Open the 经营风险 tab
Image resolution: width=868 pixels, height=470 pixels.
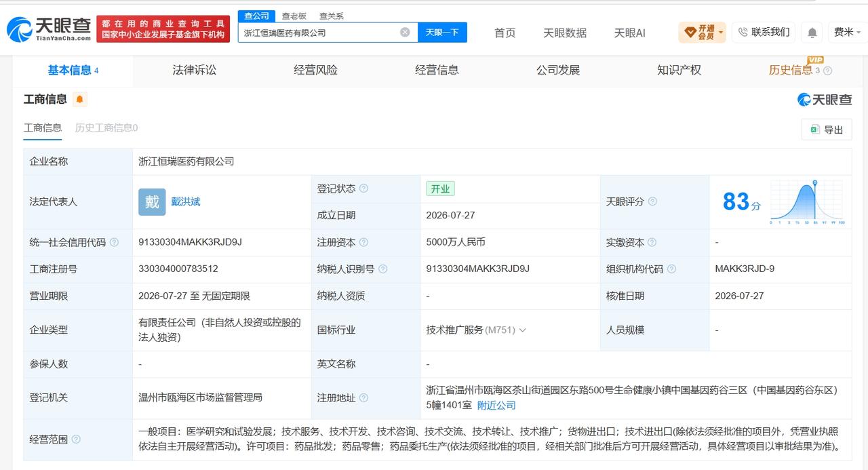[x=315, y=70]
